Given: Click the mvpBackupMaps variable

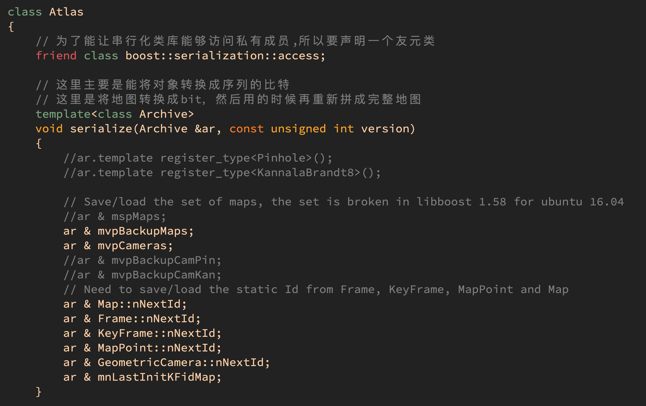Looking at the screenshot, I should [x=143, y=231].
